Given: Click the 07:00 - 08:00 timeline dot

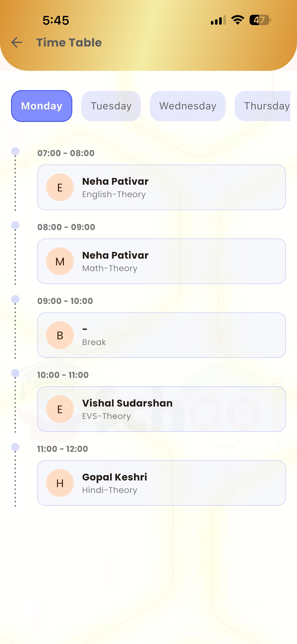Looking at the screenshot, I should pos(15,151).
